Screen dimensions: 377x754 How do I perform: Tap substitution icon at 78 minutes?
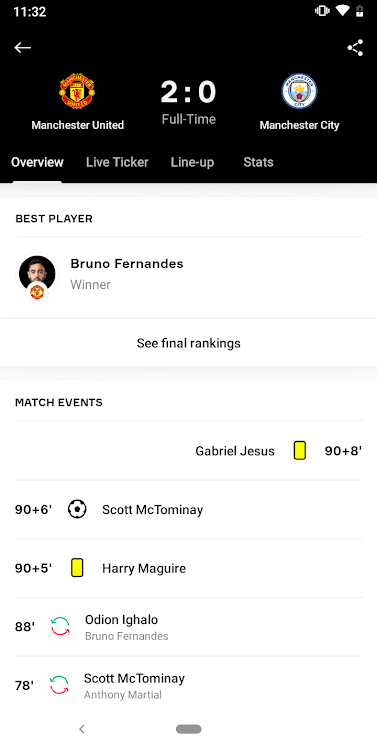(x=60, y=686)
